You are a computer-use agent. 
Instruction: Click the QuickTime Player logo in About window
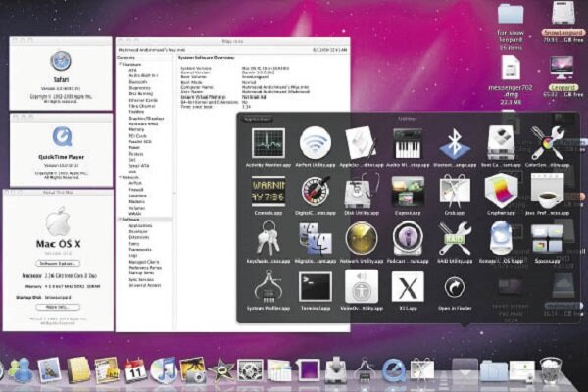(62, 136)
